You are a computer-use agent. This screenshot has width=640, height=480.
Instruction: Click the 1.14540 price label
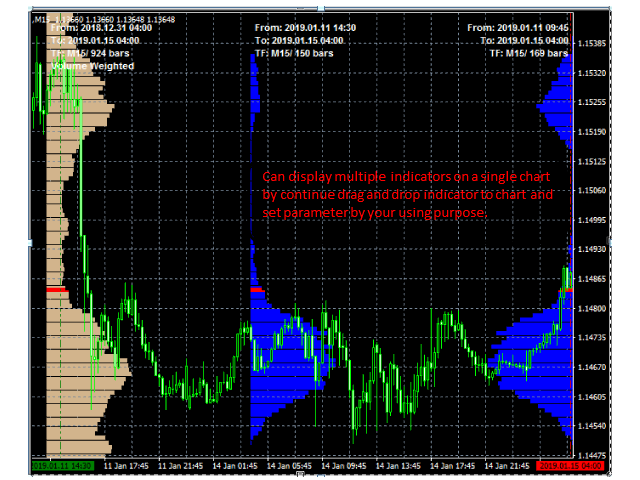pos(592,426)
